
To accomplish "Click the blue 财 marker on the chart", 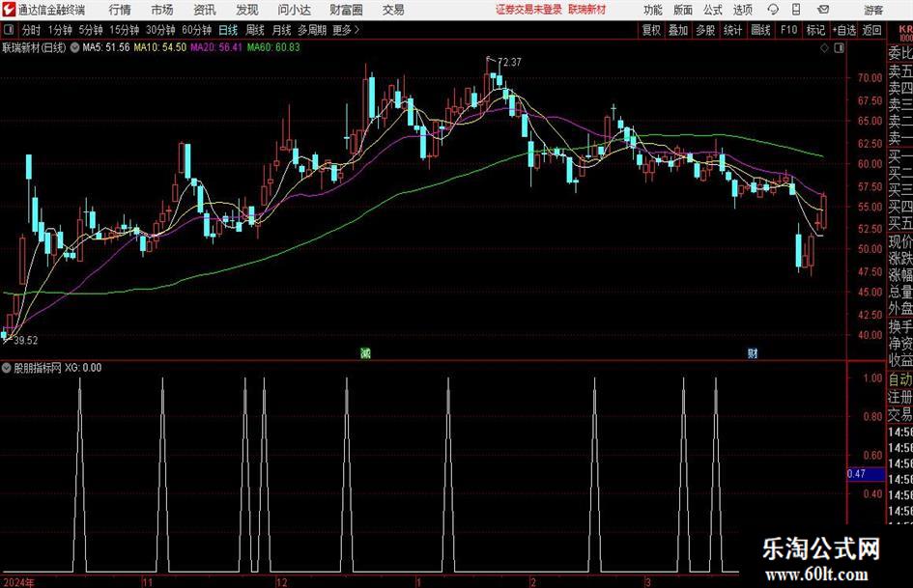I will pos(753,352).
